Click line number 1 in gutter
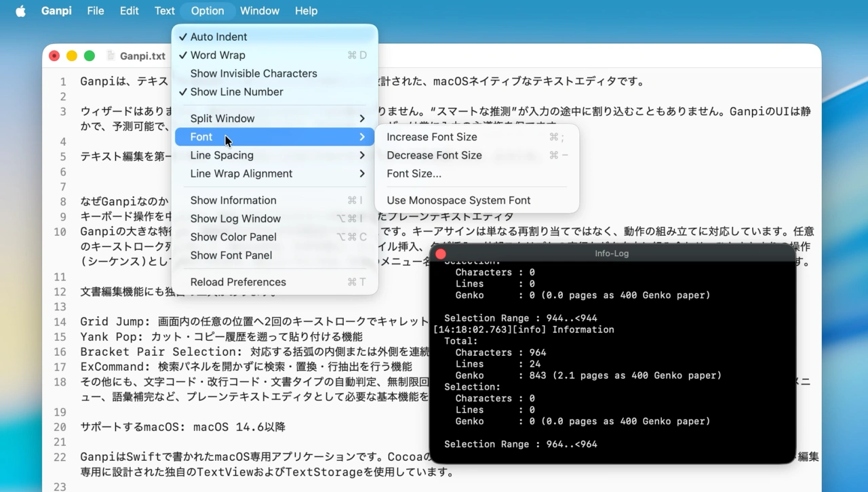The width and height of the screenshot is (868, 492). tap(63, 82)
